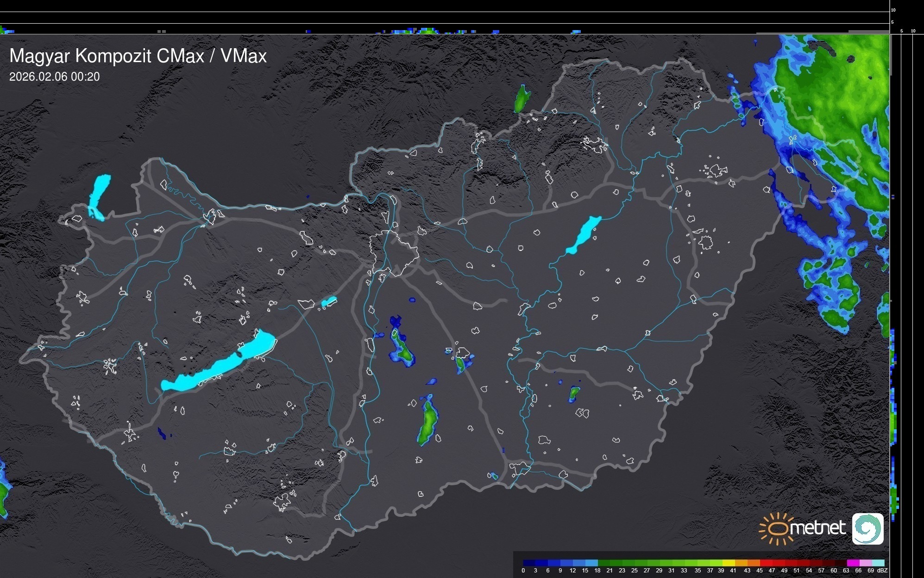Viewport: 924px width, 578px height.
Task: Click the 2026.02.06 00:20 timestamp
Action: tap(54, 76)
